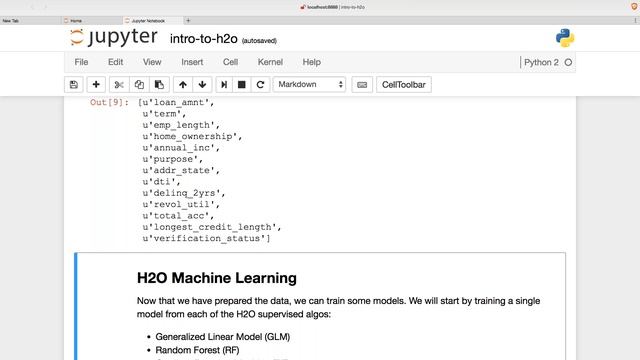Select the Jupyter Notebook browser tab
The width and height of the screenshot is (640, 360).
[153, 20]
